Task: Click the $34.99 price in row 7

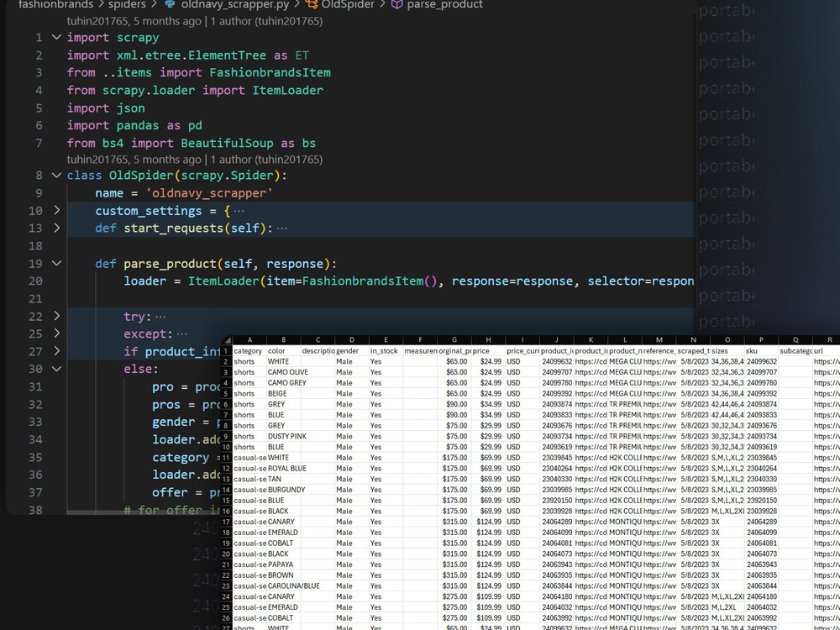Action: [x=488, y=415]
